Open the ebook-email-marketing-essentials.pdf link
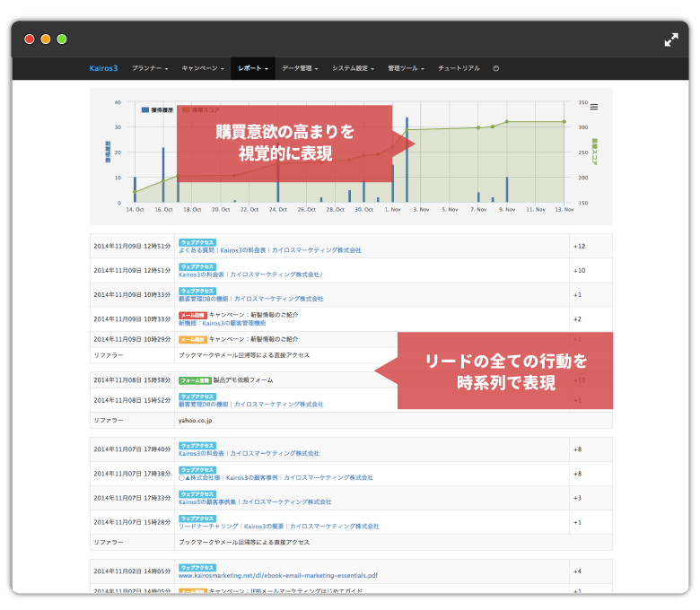The height and width of the screenshot is (610, 700). (278, 575)
